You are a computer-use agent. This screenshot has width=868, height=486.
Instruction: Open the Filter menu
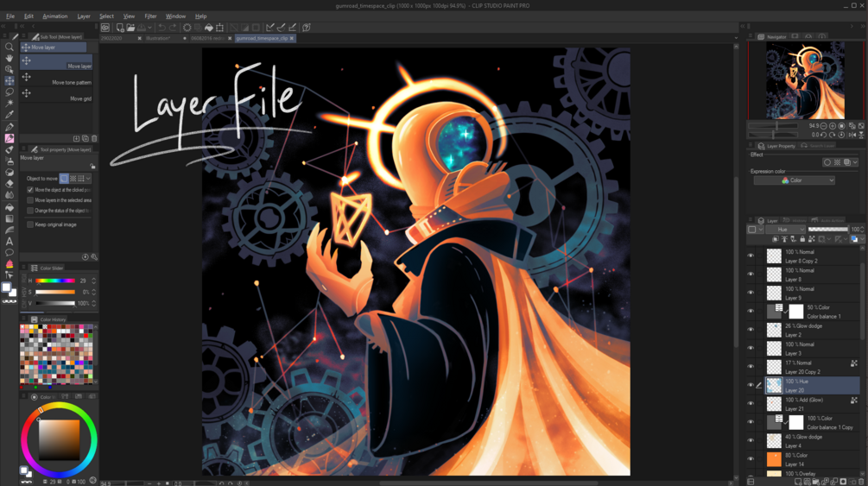[x=150, y=16]
